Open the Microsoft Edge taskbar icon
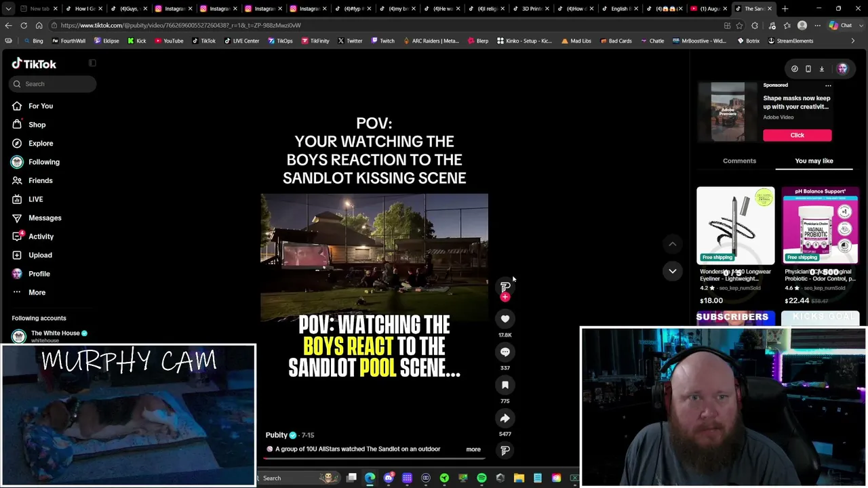The image size is (868, 488). click(370, 478)
